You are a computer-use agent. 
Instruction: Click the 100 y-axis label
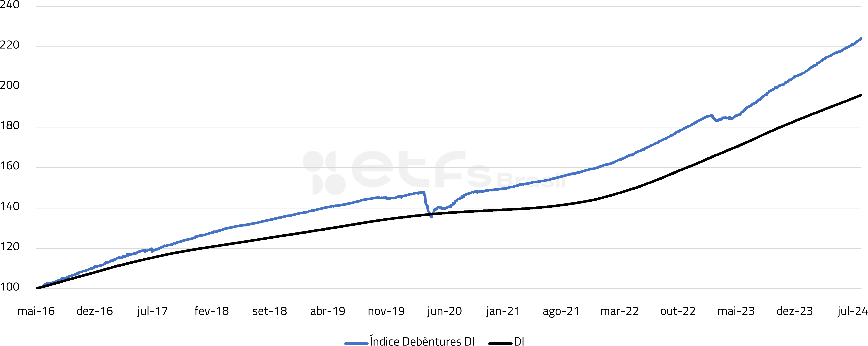click(10, 287)
